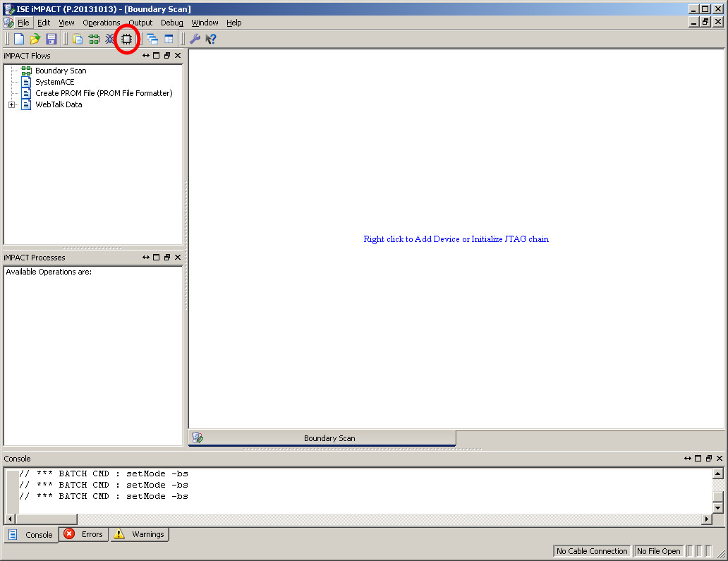This screenshot has width=728, height=561.
Task: Click the 'Available Operations are:' text
Action: (49, 272)
